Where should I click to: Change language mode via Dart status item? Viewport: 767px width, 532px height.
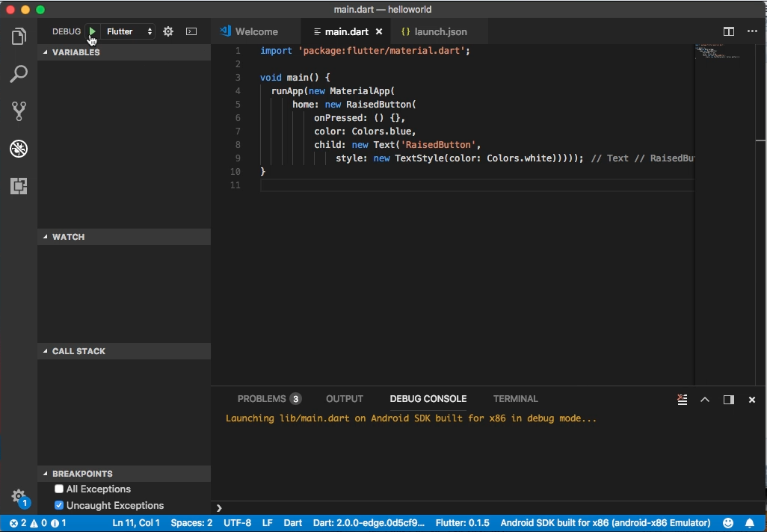[x=292, y=523]
